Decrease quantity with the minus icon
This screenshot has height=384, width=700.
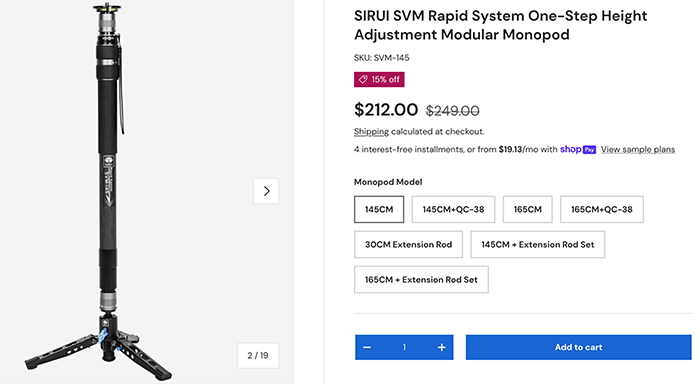[x=367, y=347]
